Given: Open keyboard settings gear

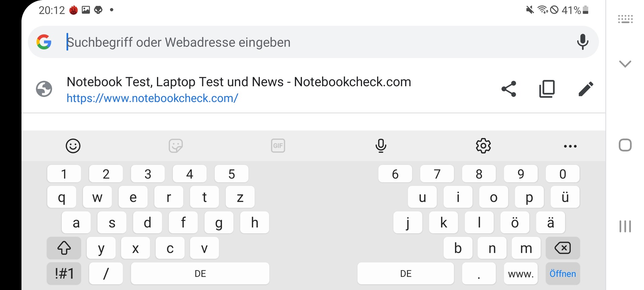Looking at the screenshot, I should click(x=483, y=146).
